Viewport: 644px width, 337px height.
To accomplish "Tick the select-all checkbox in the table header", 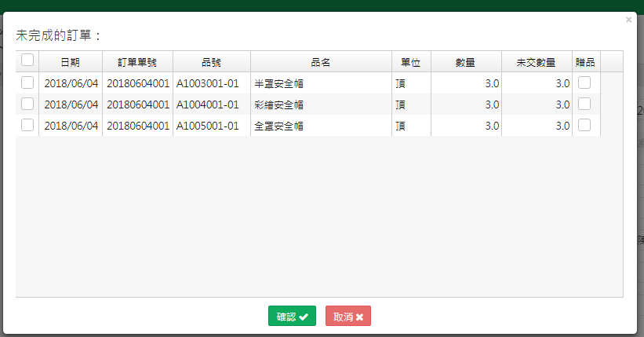I will 27,60.
